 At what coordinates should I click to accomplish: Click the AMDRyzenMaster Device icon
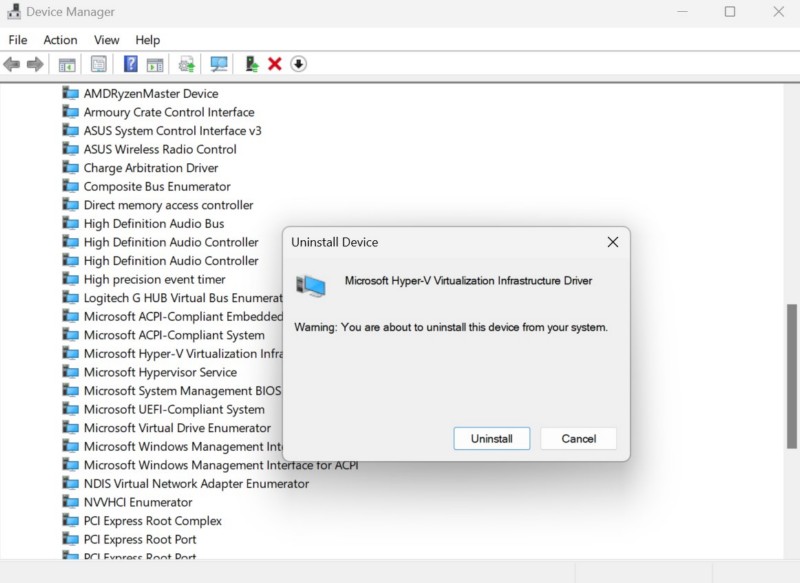tap(70, 93)
